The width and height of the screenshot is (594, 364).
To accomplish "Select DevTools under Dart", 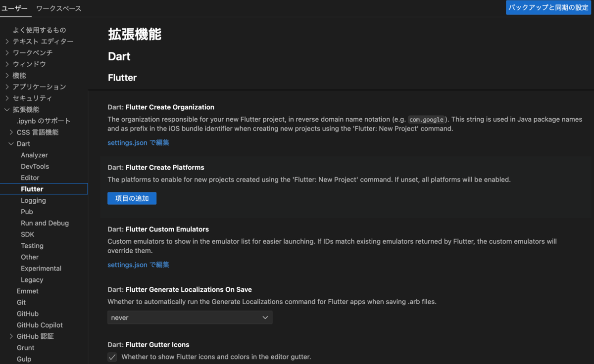I will tap(35, 167).
